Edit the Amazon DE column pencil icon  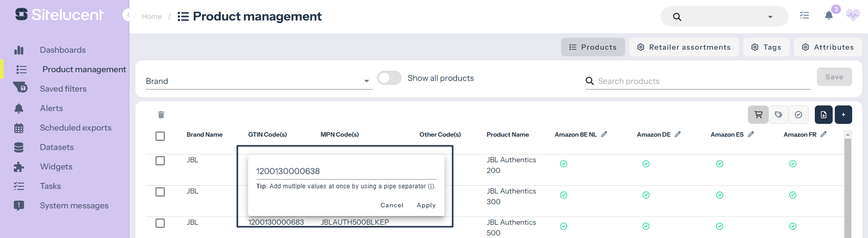(678, 134)
